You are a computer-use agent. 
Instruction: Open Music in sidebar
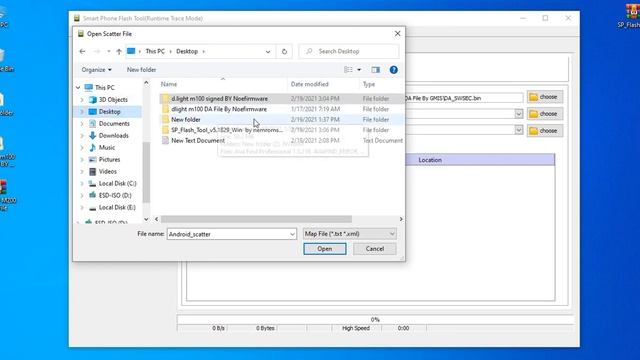tap(107, 147)
